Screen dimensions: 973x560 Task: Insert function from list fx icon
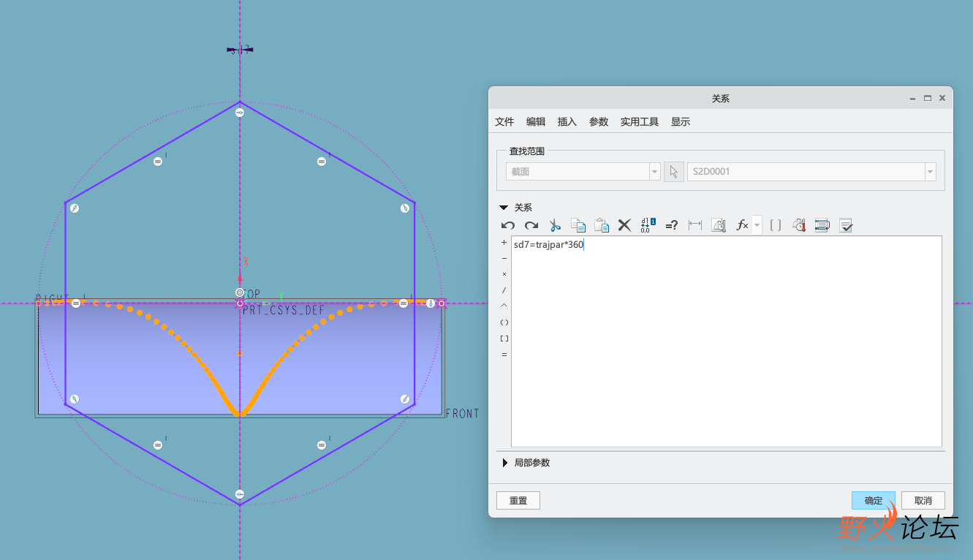pyautogui.click(x=742, y=226)
